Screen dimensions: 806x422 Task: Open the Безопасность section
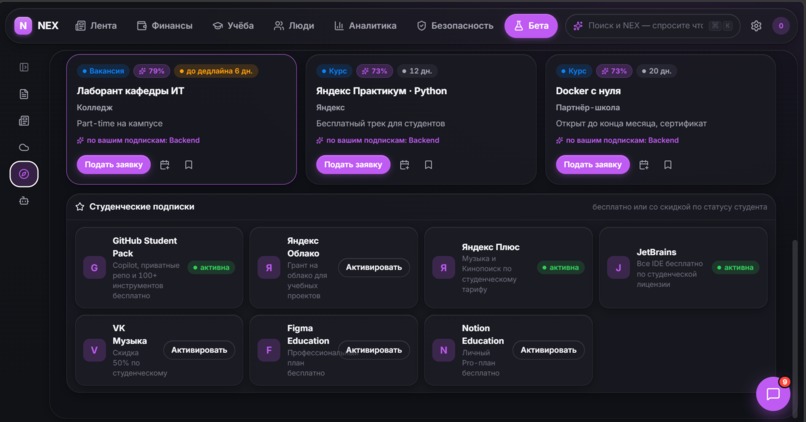[x=455, y=25]
